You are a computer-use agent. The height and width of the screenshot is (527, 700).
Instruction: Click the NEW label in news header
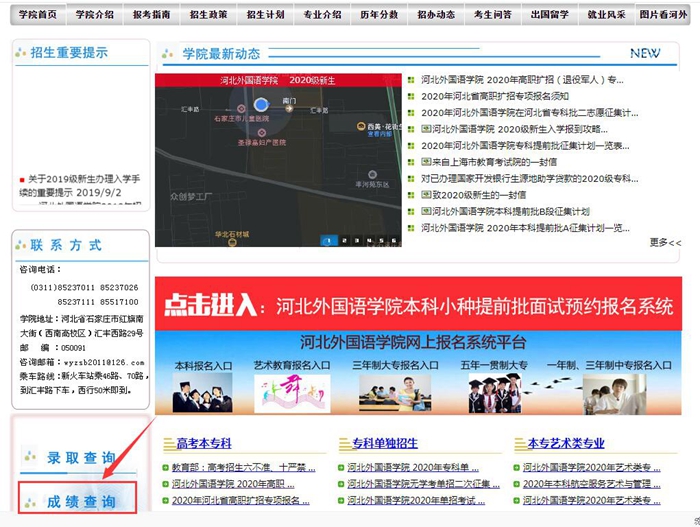645,53
